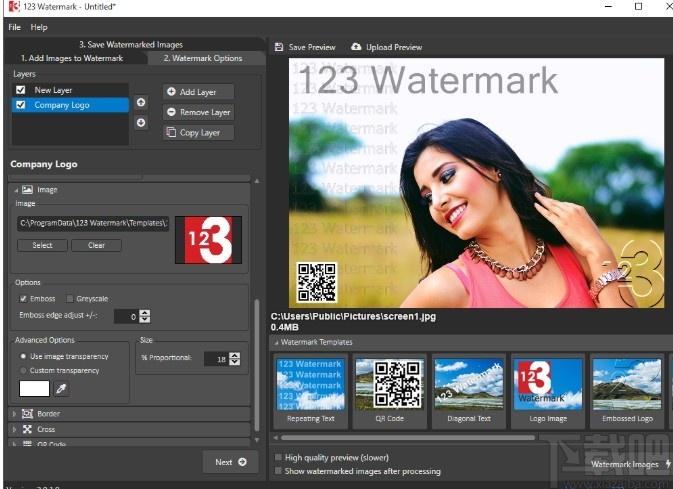
Task: Enable the Greyscale checkbox
Action: click(70, 298)
